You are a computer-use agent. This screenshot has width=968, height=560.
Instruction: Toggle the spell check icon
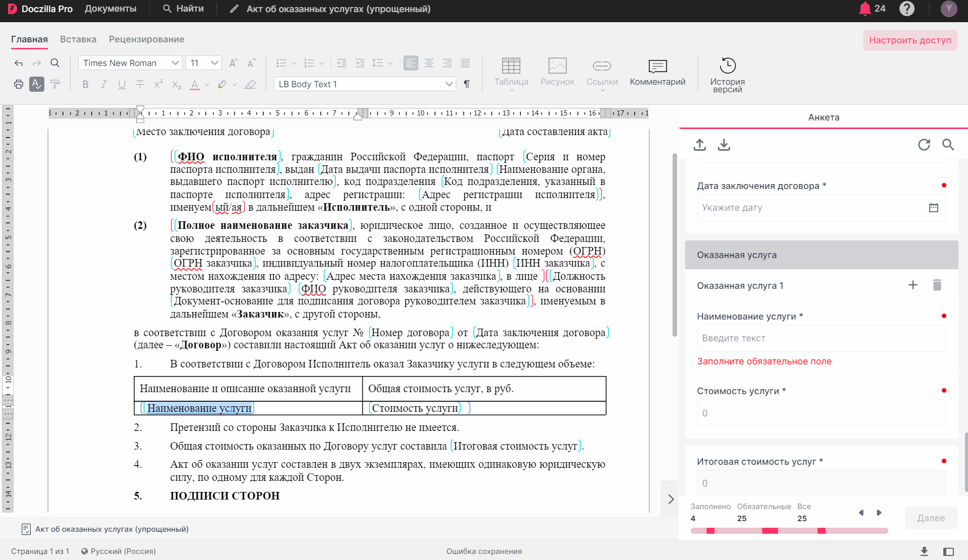[37, 84]
